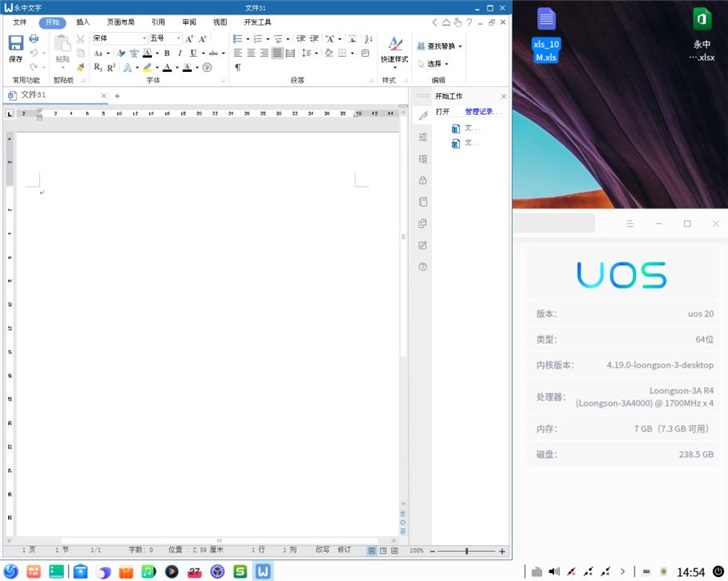
Task: Click the new tab plus beside 文件31
Action: (117, 96)
